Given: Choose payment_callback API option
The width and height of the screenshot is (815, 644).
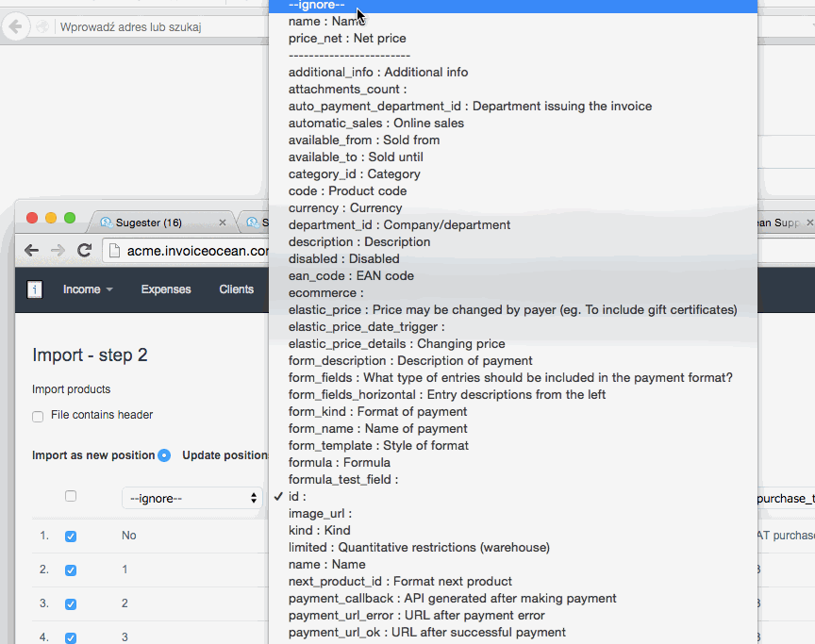Looking at the screenshot, I should [513, 599].
